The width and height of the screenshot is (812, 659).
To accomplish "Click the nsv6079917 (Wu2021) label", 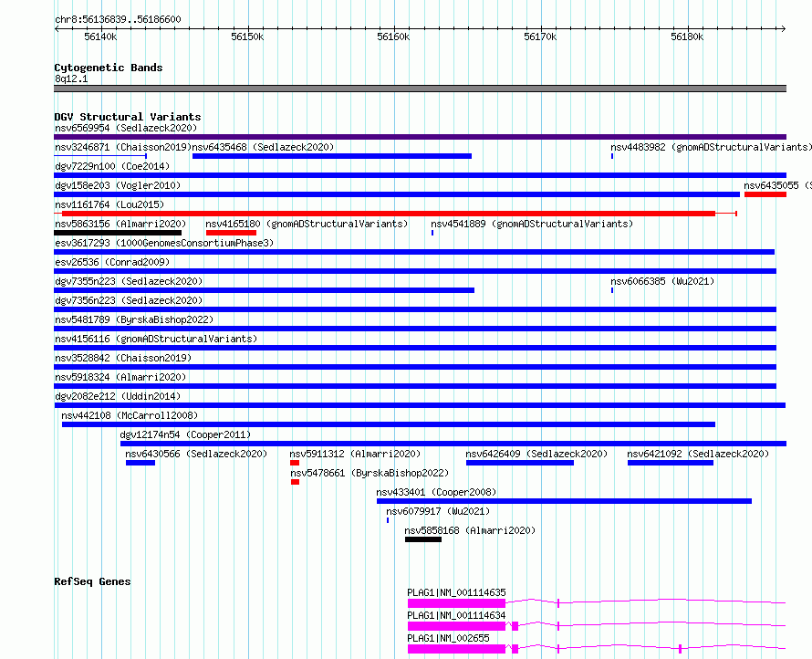I will [438, 511].
